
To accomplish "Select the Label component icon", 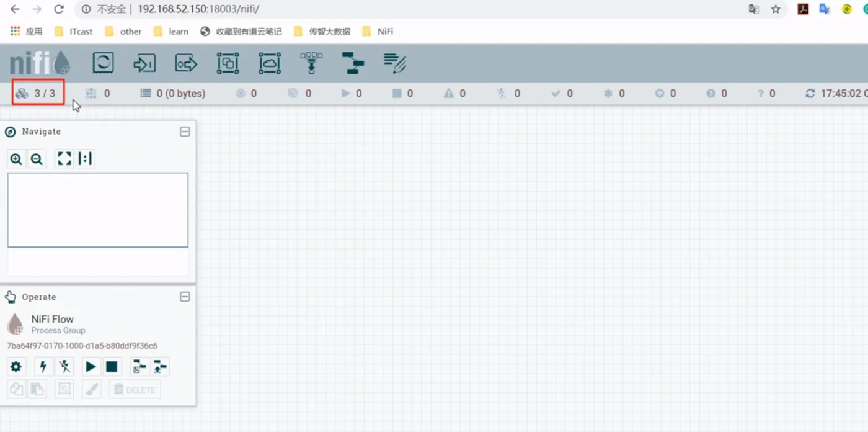I will click(395, 63).
